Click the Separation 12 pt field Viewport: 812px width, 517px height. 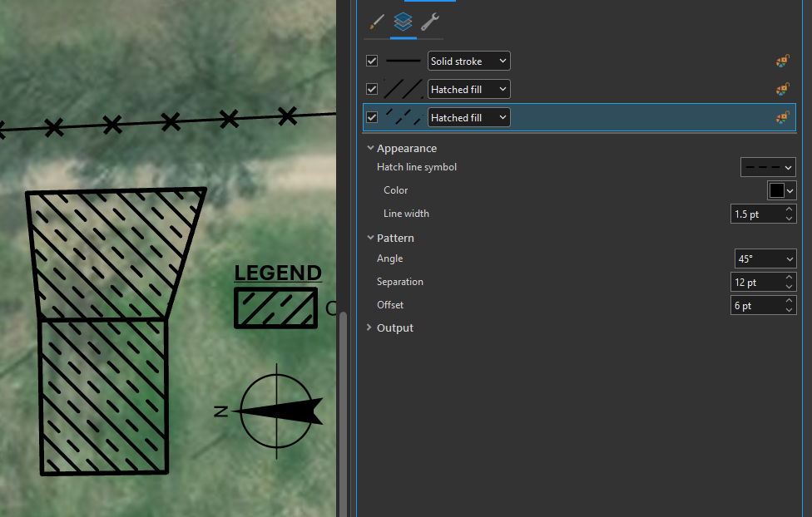point(756,282)
